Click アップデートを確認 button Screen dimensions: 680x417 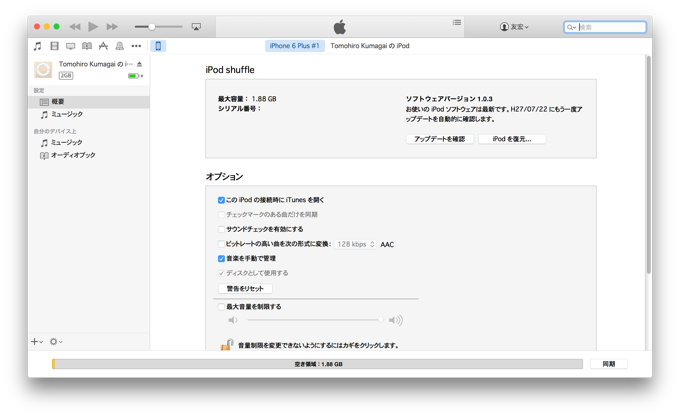point(440,139)
